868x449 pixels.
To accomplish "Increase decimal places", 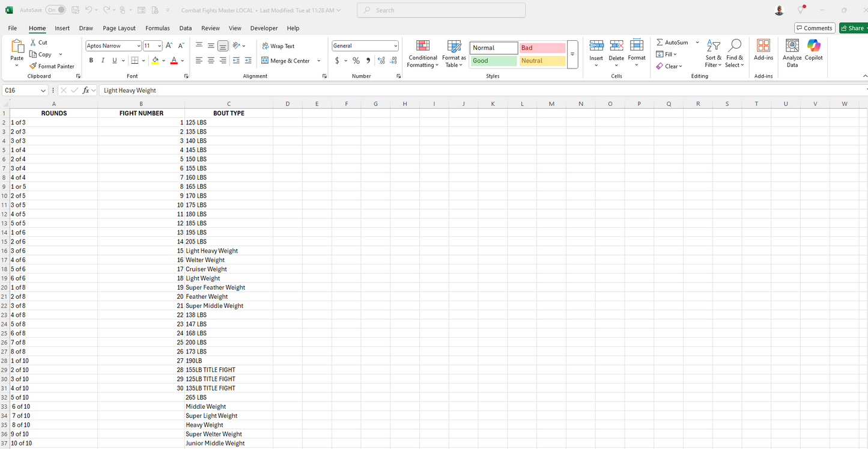I will click(x=381, y=61).
